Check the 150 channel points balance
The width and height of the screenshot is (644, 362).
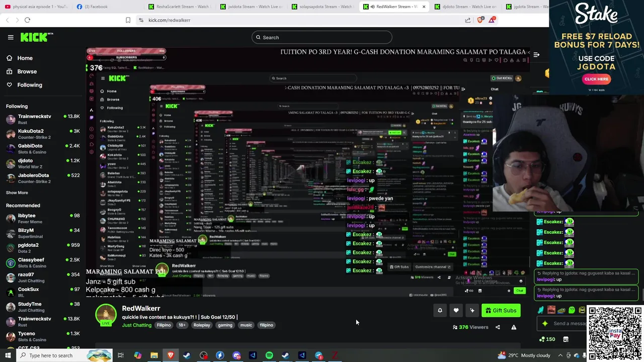pos(547,339)
